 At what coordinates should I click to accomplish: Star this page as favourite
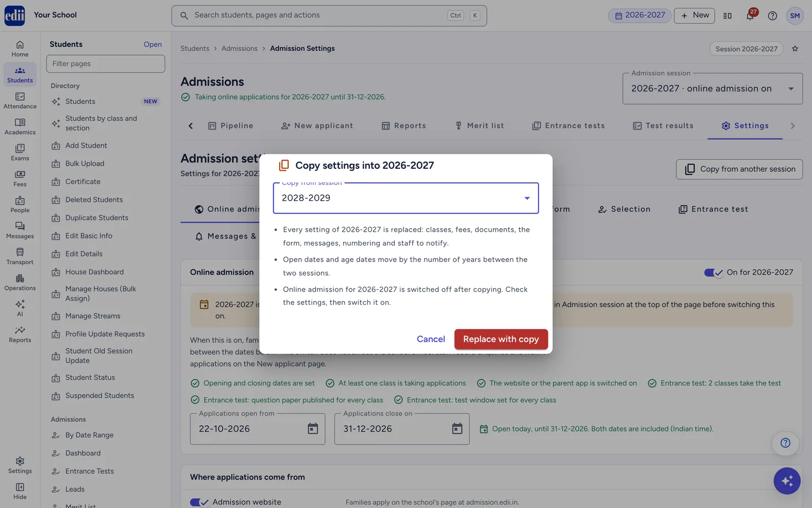(x=795, y=49)
